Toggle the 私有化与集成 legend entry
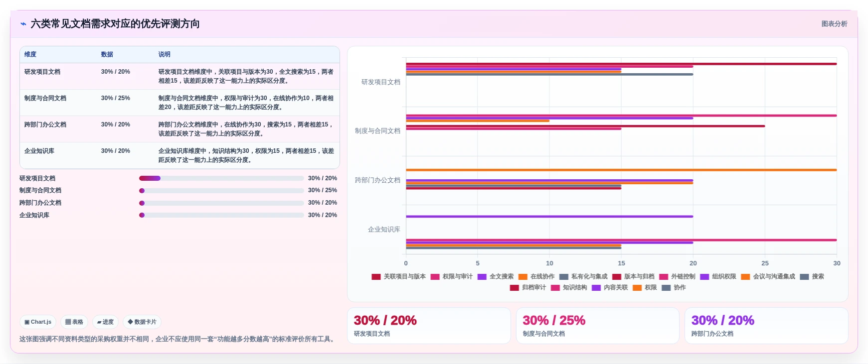The height and width of the screenshot is (364, 868). point(583,277)
